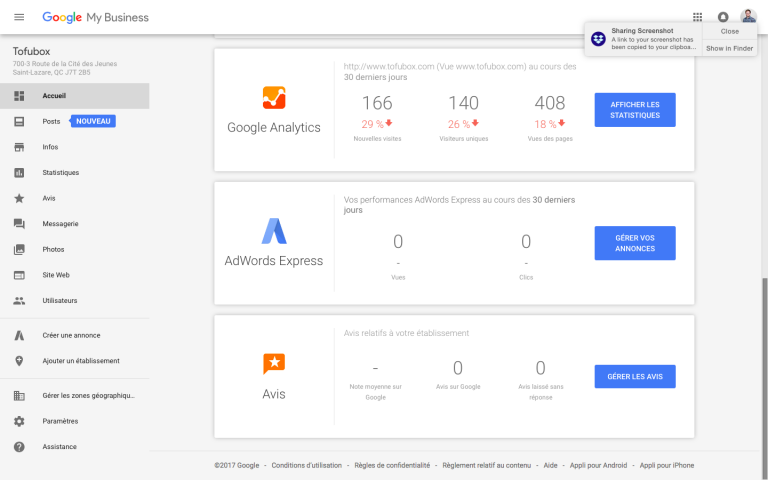Viewport: 768px width, 480px height.
Task: Click the page vertical scrollbar thumb
Action: 765,379
